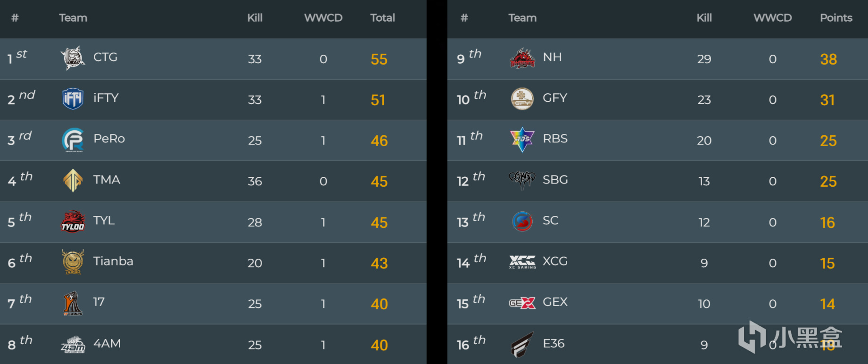
Task: Click the GFY team name
Action: 555,98
